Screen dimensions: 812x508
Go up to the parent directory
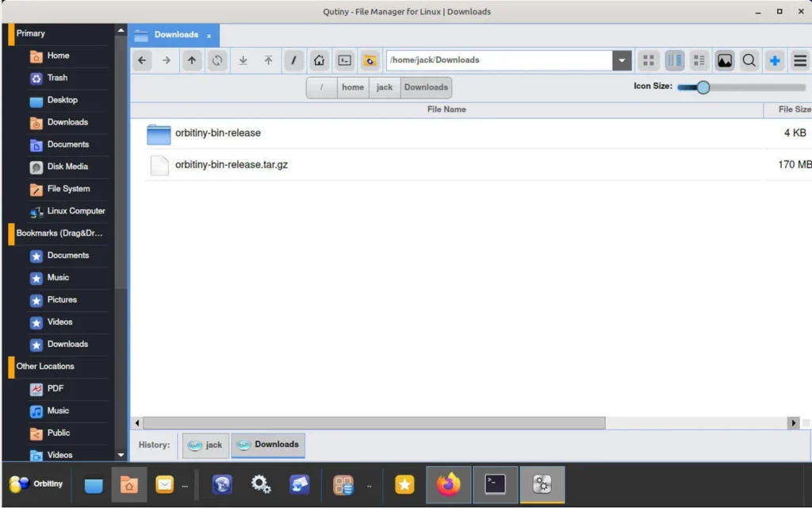coord(192,60)
